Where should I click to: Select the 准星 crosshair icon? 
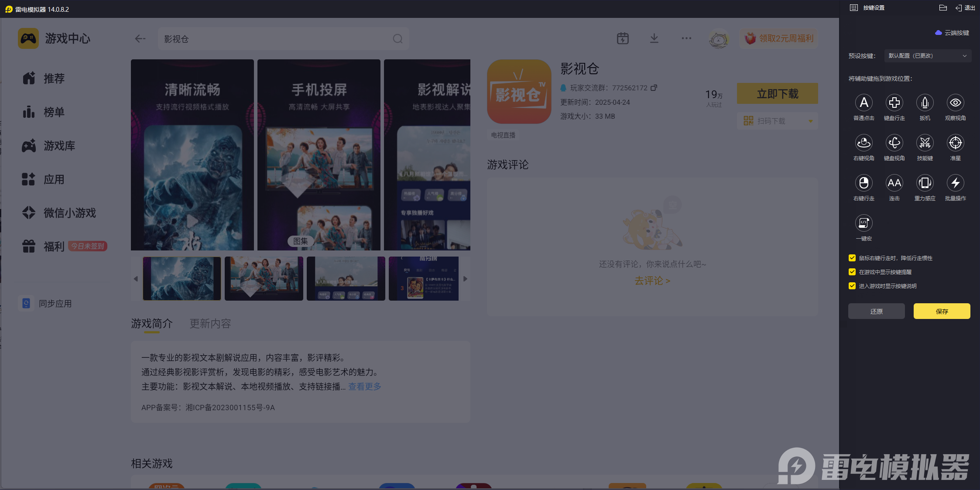pos(955,143)
